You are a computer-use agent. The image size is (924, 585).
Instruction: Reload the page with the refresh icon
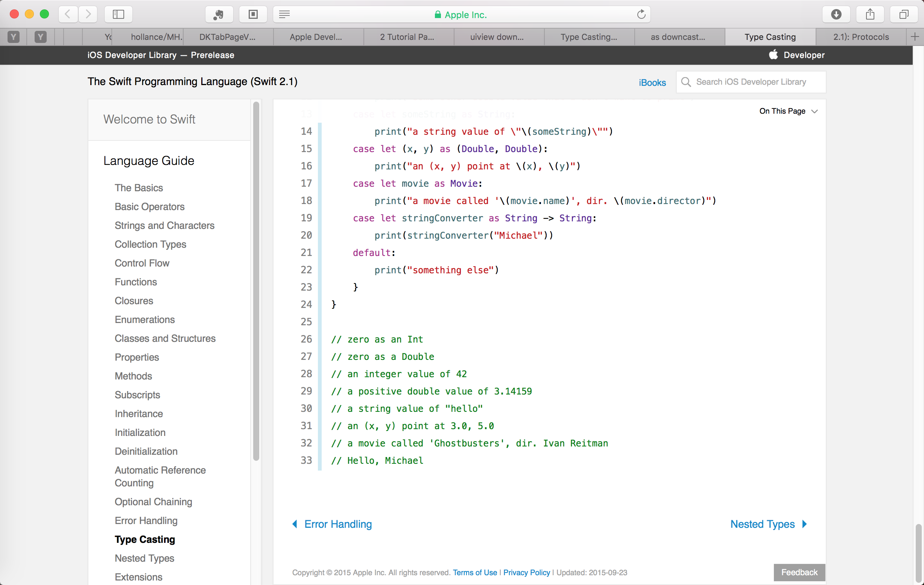click(x=641, y=15)
